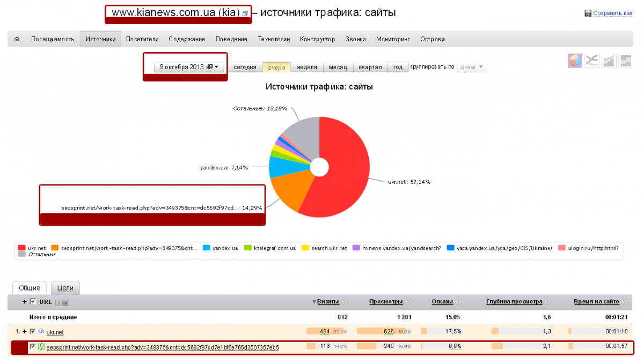
Task: Open the 9 октября 2013 date picker
Action: [189, 67]
